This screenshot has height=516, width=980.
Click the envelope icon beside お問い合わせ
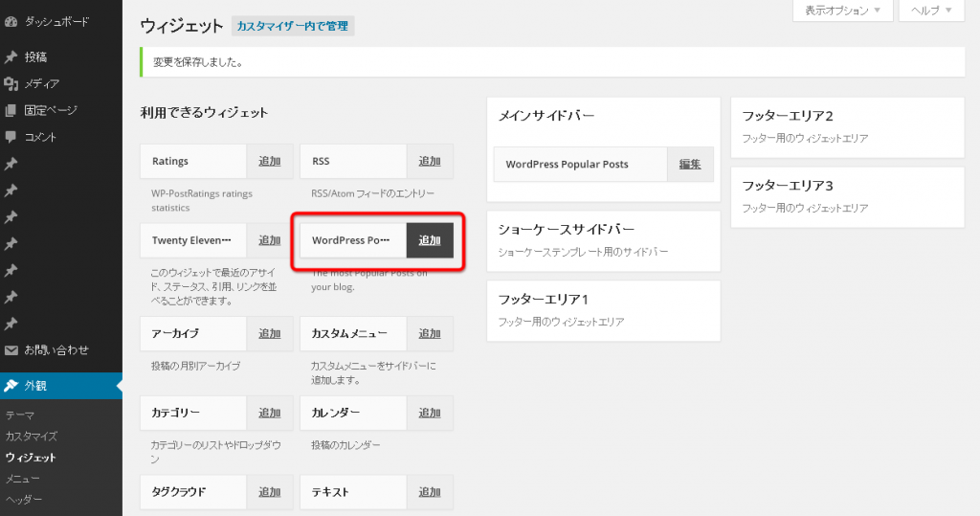coord(11,350)
